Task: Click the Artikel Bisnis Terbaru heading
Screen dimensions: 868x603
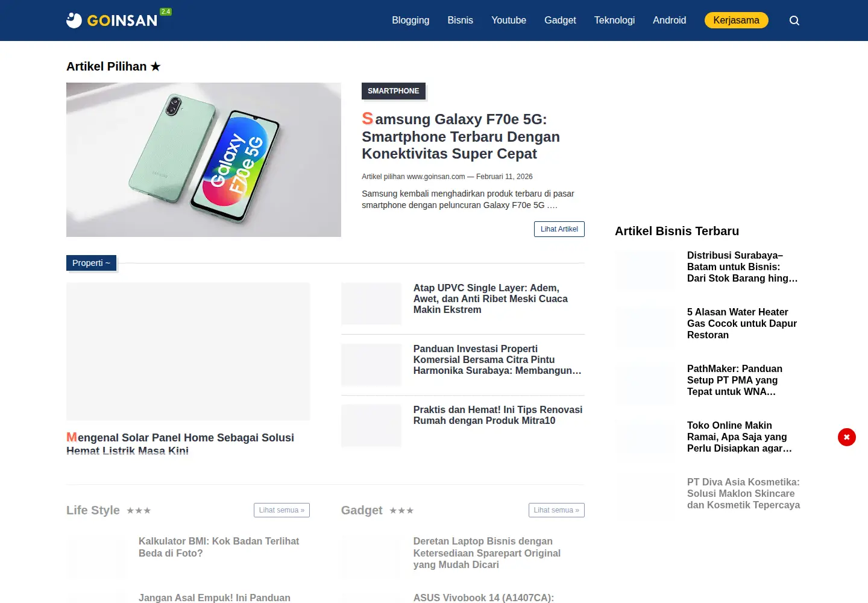Action: click(x=677, y=231)
